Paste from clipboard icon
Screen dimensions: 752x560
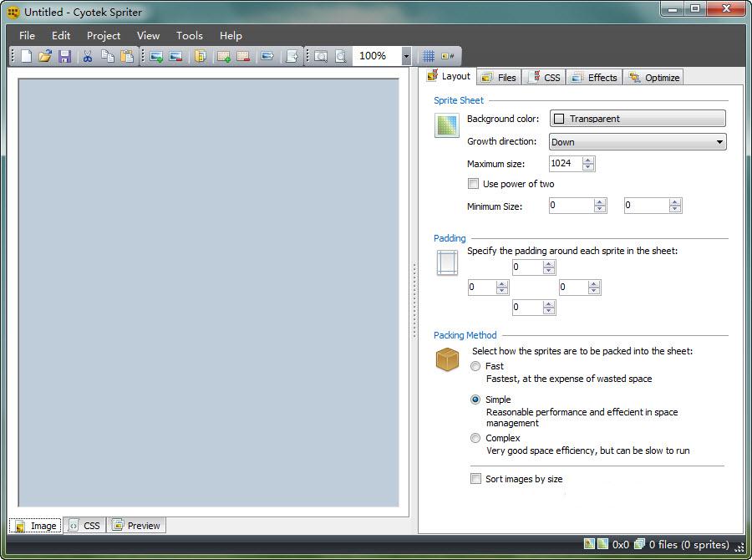127,56
